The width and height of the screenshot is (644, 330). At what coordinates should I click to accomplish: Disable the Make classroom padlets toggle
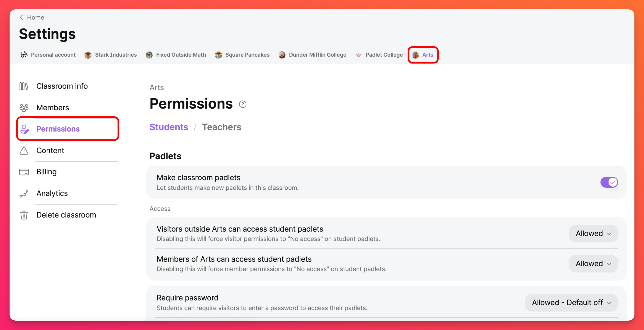pyautogui.click(x=609, y=182)
